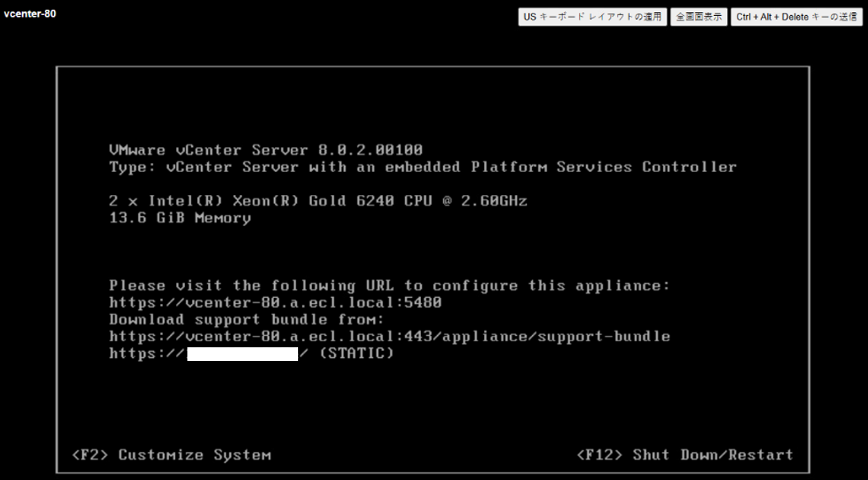
Task: Click the 13.6 GiB Memory text
Action: pyautogui.click(x=180, y=218)
